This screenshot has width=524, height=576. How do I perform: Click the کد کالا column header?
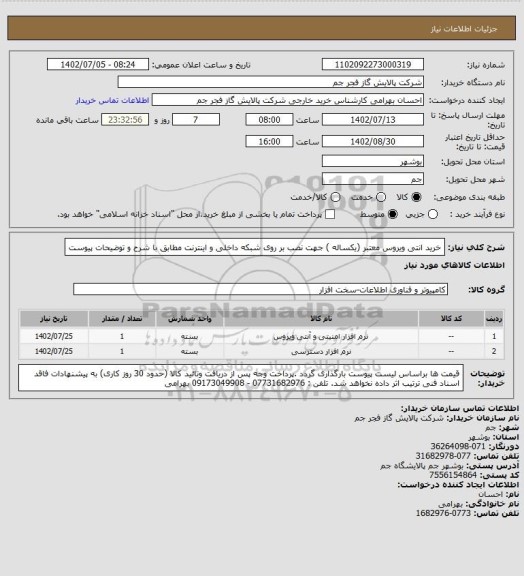[x=451, y=319]
